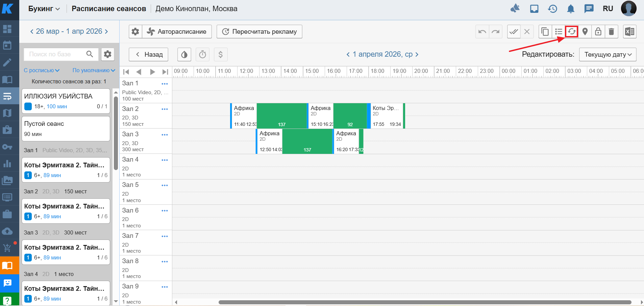644x306 pixels.
Task: Expand the С росписью filter dropdown
Action: [42, 70]
